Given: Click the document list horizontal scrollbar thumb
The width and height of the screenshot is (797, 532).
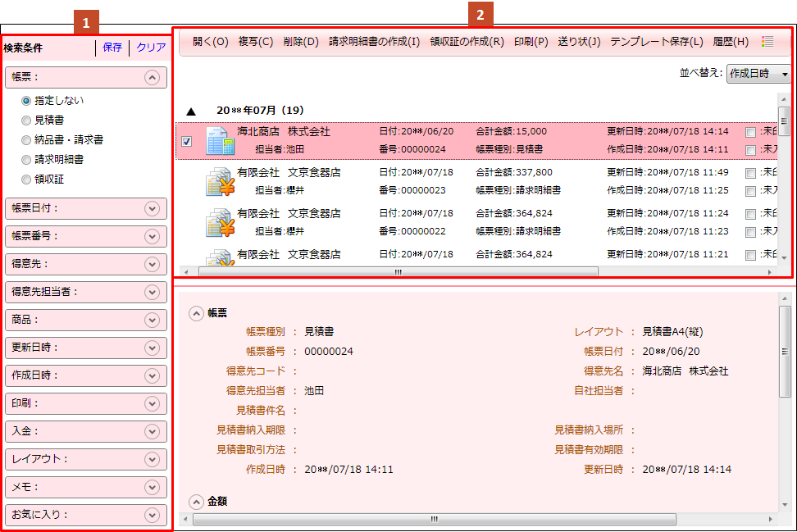Looking at the screenshot, I should [x=398, y=272].
